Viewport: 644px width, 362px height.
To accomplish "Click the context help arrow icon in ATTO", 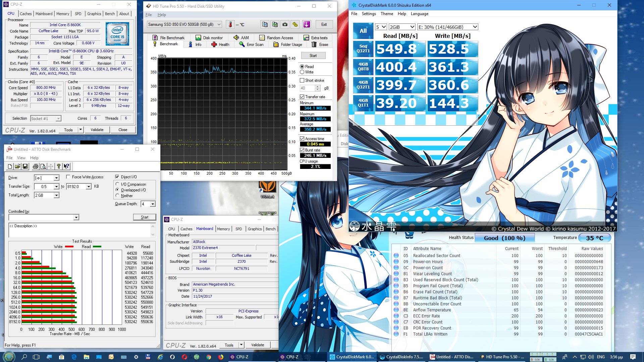I will 66,166.
